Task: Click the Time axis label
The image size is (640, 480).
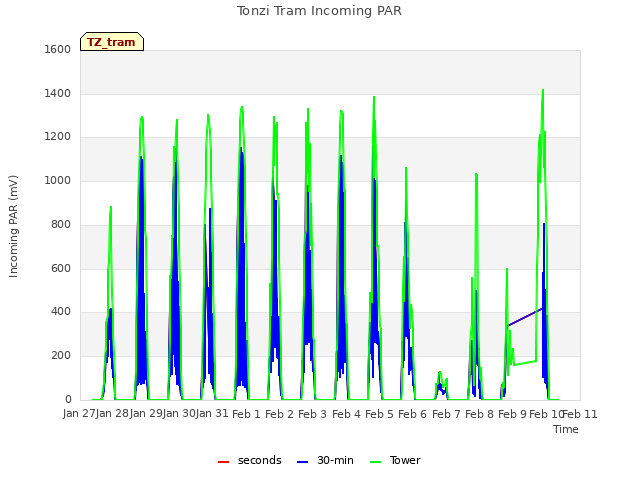Action: [x=566, y=429]
